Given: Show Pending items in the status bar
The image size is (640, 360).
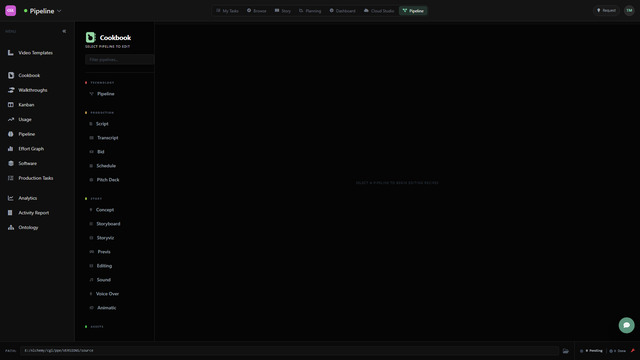Looking at the screenshot, I should (591, 351).
